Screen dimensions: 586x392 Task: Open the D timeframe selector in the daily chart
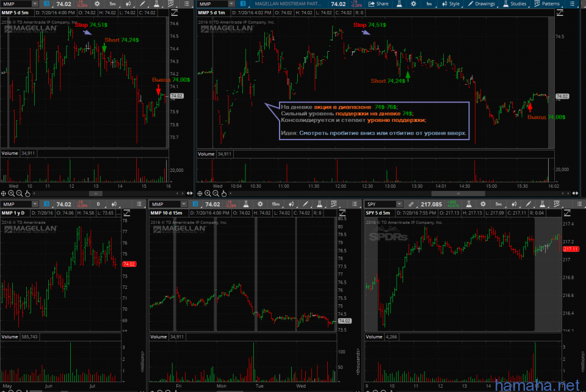(98, 204)
